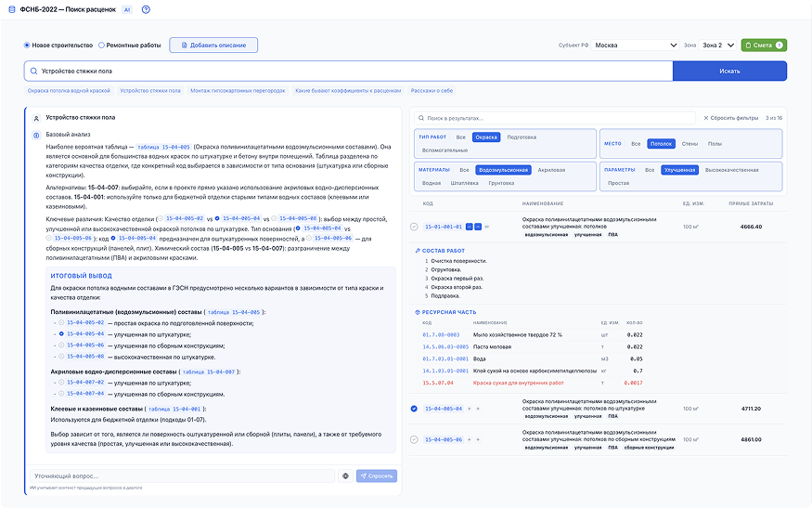Click suggestion chip Расскажи о себе

tap(432, 91)
